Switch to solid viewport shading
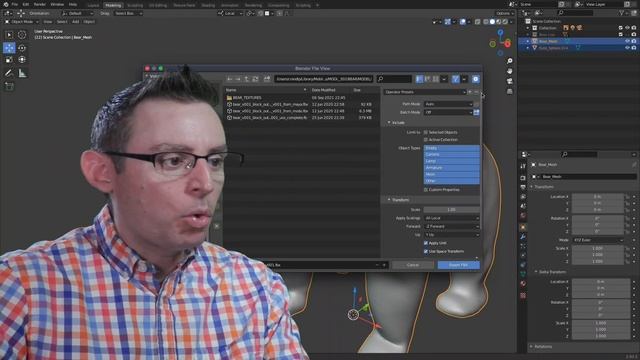640x360 pixels. coord(492,22)
